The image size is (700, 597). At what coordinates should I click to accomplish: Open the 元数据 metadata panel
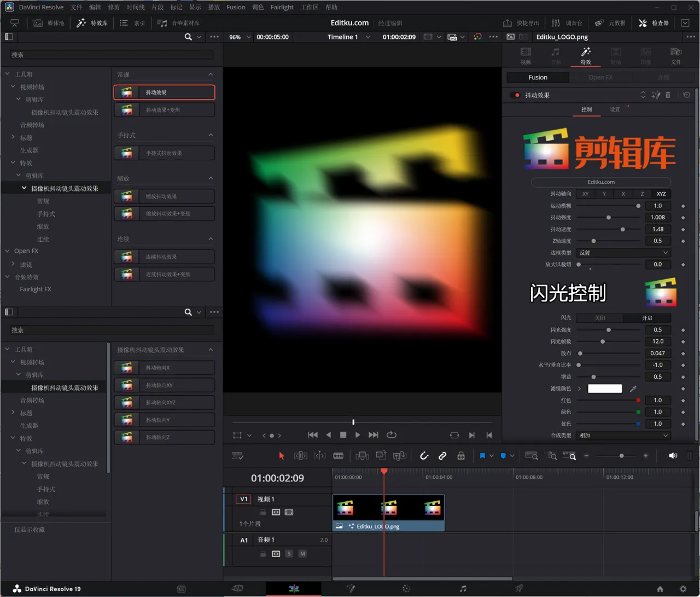coord(610,23)
